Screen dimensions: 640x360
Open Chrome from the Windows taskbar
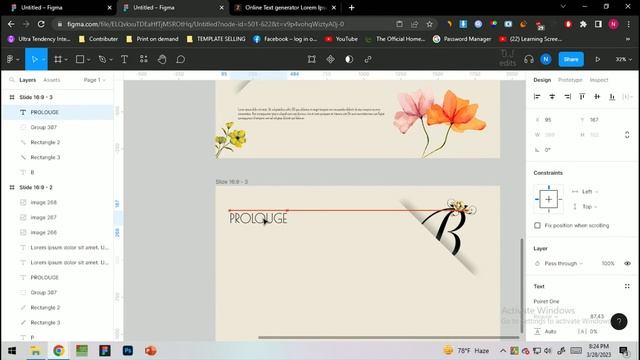[x=59, y=351]
